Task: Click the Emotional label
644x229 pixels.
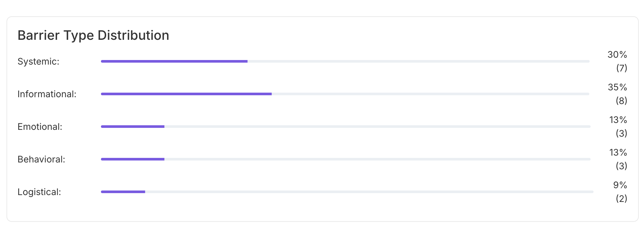Action: [x=40, y=127]
